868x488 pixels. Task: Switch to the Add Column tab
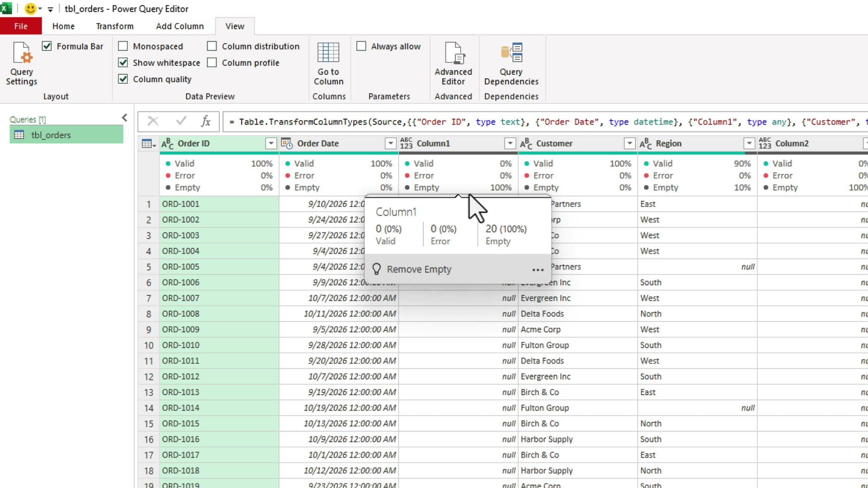coord(180,26)
